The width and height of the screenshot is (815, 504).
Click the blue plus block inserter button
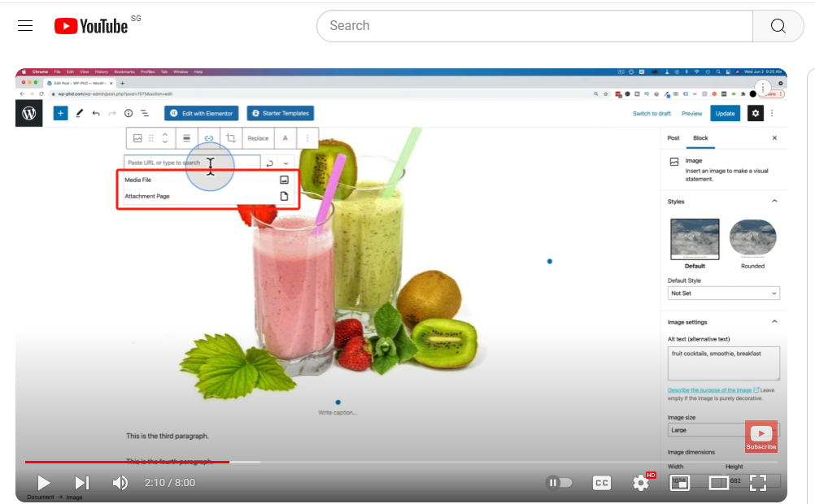(x=60, y=113)
